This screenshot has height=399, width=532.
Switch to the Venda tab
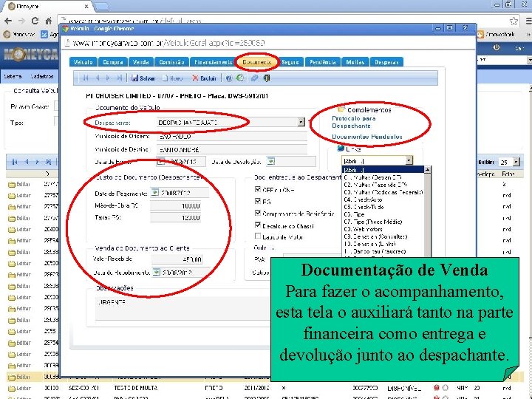141,62
